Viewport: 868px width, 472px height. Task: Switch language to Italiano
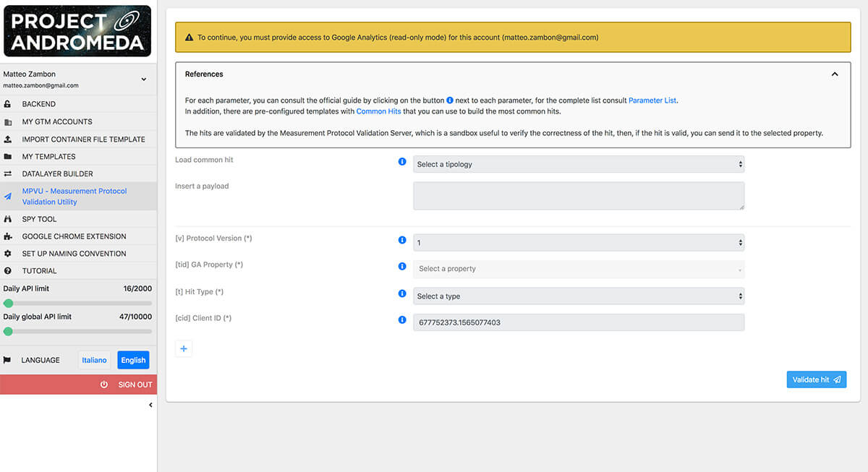(94, 360)
